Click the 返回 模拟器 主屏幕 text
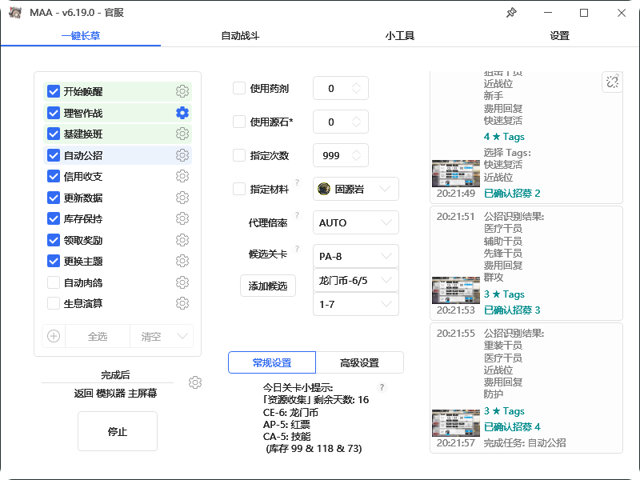The height and width of the screenshot is (480, 640). [x=116, y=393]
